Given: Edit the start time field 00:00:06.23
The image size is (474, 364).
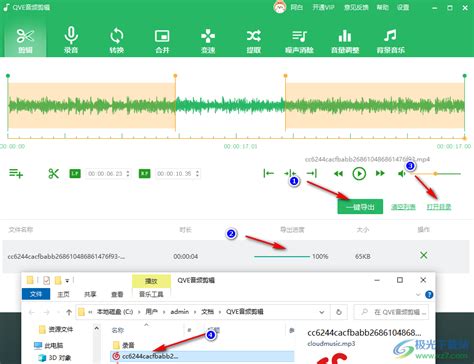Looking at the screenshot, I should pos(105,174).
